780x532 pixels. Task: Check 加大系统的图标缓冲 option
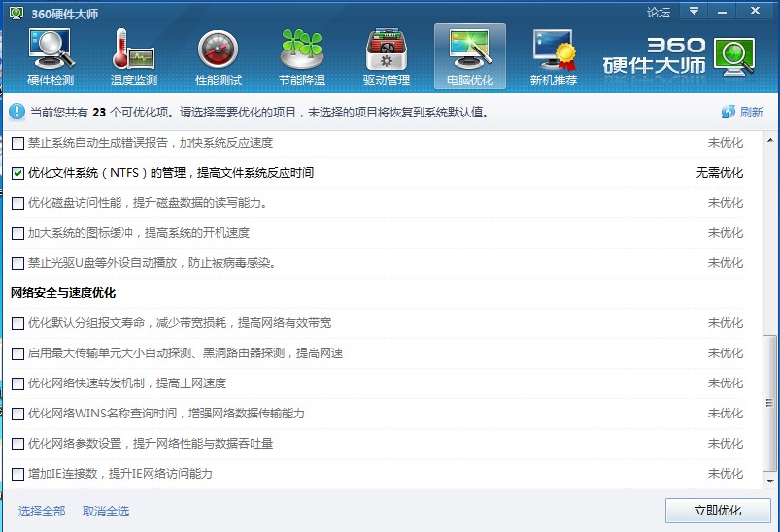tap(17, 233)
